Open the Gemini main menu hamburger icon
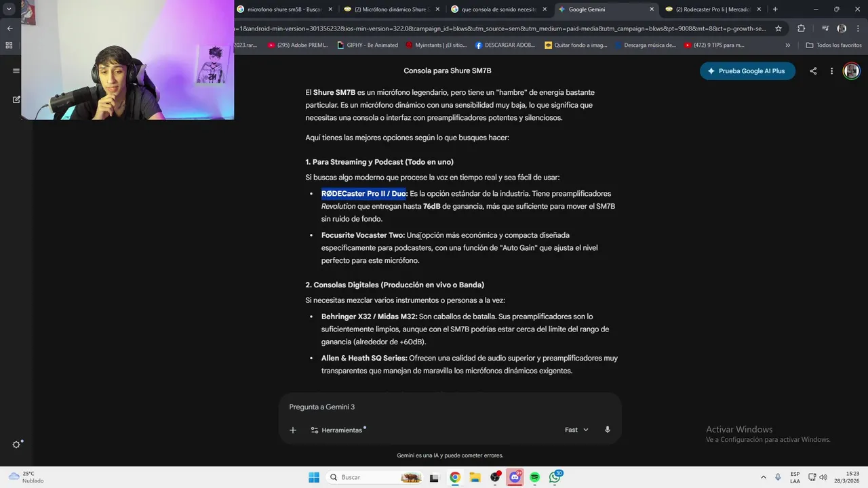Screen dimensions: 868x488 click(16, 70)
